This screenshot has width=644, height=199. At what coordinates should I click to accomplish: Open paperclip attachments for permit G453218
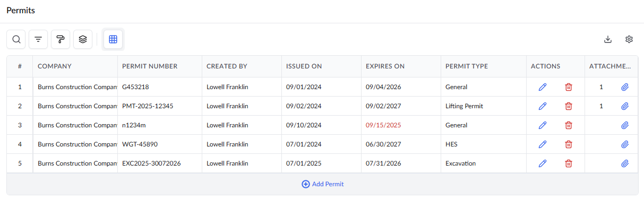coord(625,87)
